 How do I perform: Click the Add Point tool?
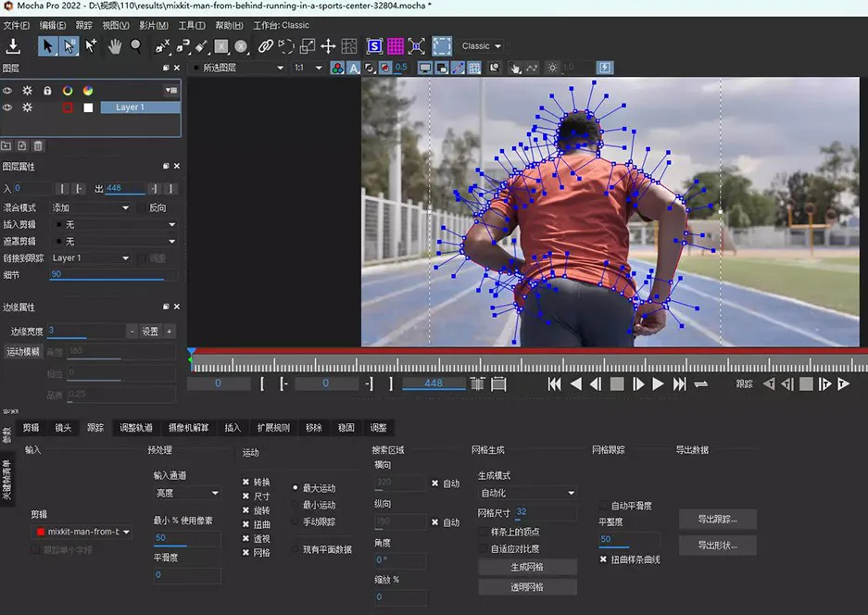tap(91, 45)
